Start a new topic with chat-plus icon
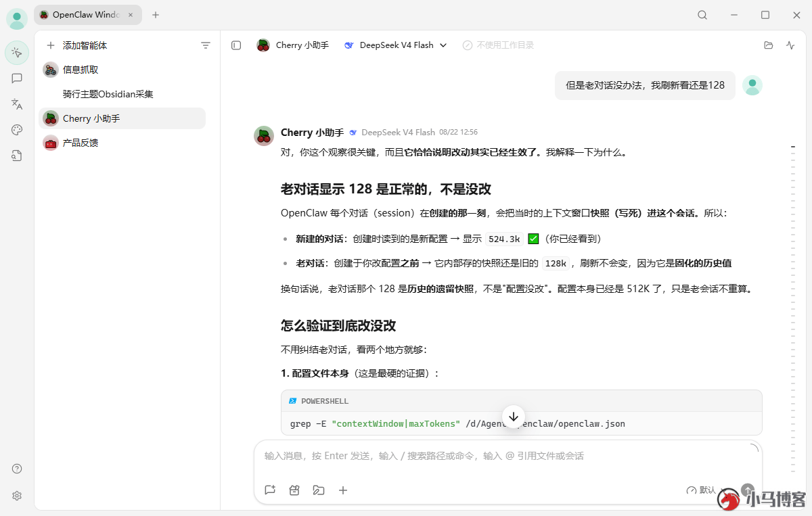 coord(270,490)
